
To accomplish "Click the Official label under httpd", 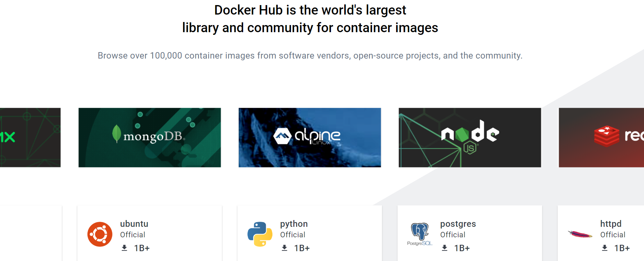I will coord(613,235).
